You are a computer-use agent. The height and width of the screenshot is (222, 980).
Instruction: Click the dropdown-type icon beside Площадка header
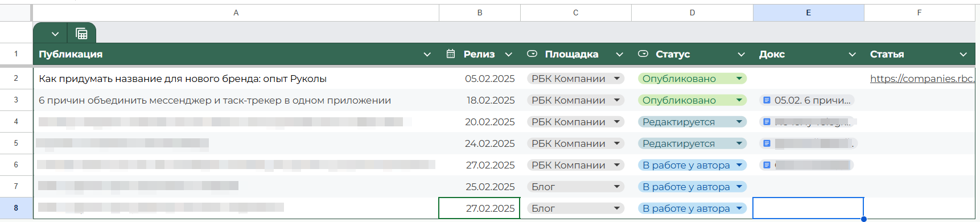(x=532, y=54)
